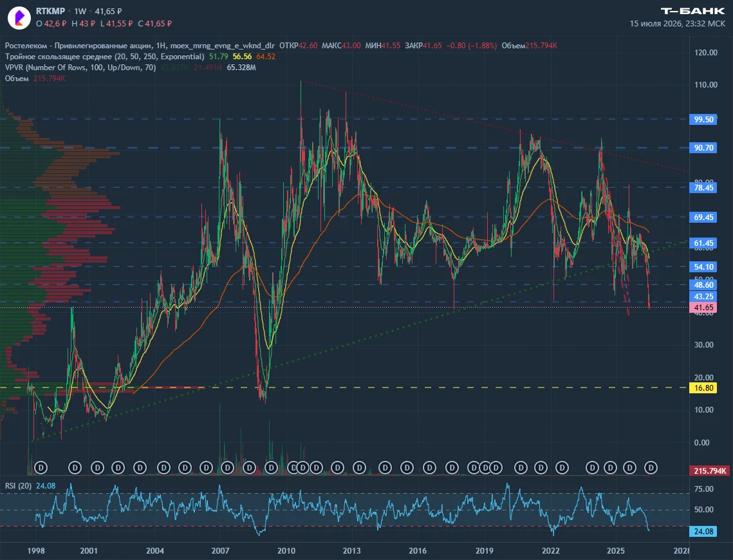Click the 75.00 RSI axis tick
The image size is (733, 560).
point(704,489)
